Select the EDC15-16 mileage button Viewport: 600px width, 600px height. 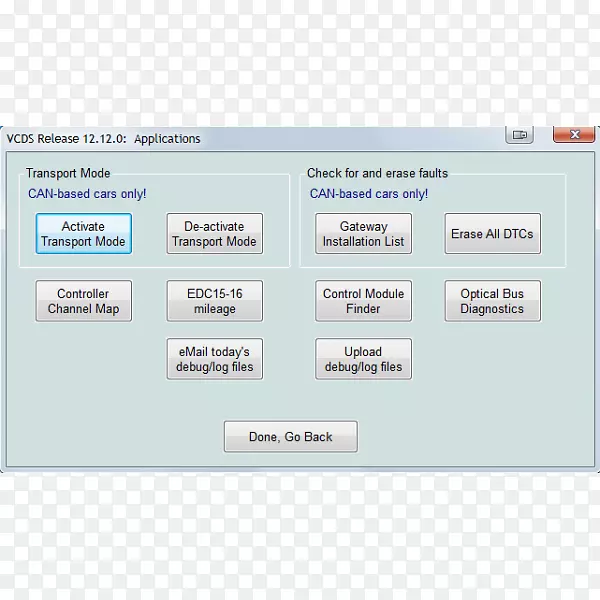pos(214,301)
